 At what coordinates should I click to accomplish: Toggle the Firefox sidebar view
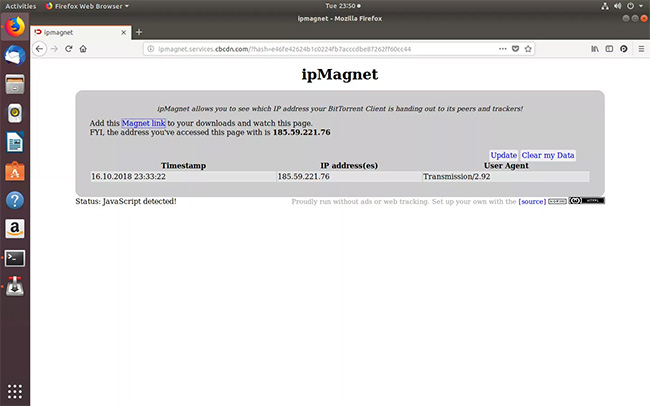click(x=609, y=49)
